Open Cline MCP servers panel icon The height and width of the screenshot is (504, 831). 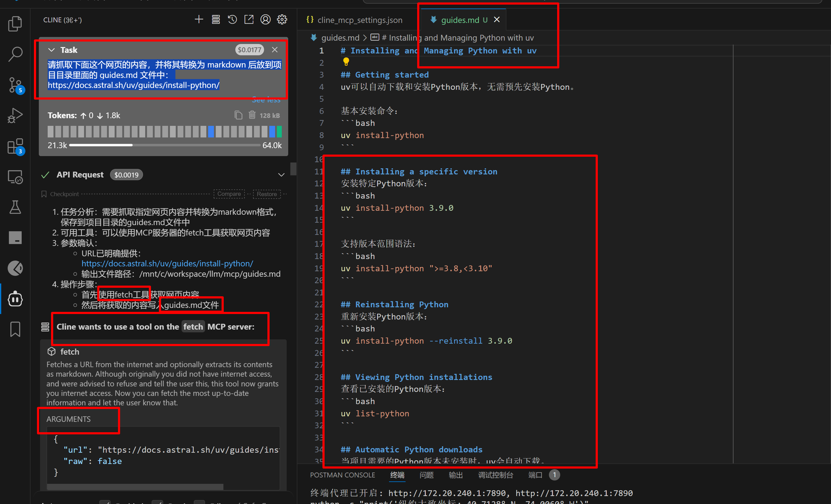tap(216, 20)
